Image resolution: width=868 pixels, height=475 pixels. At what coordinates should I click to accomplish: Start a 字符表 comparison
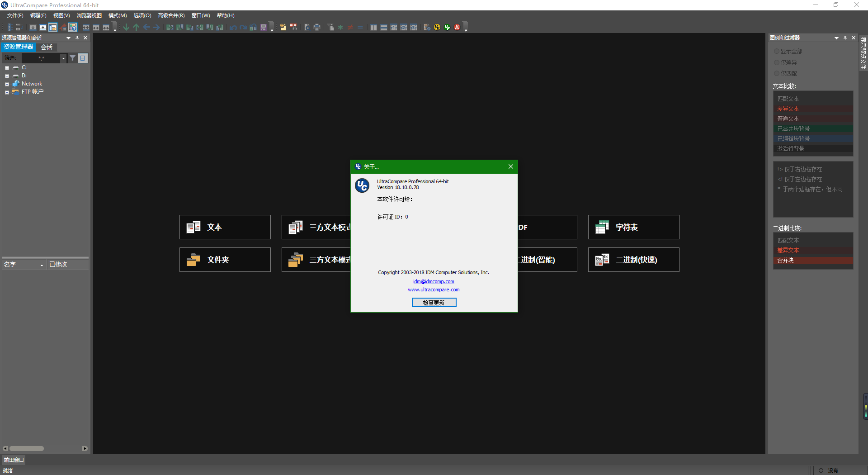click(633, 227)
